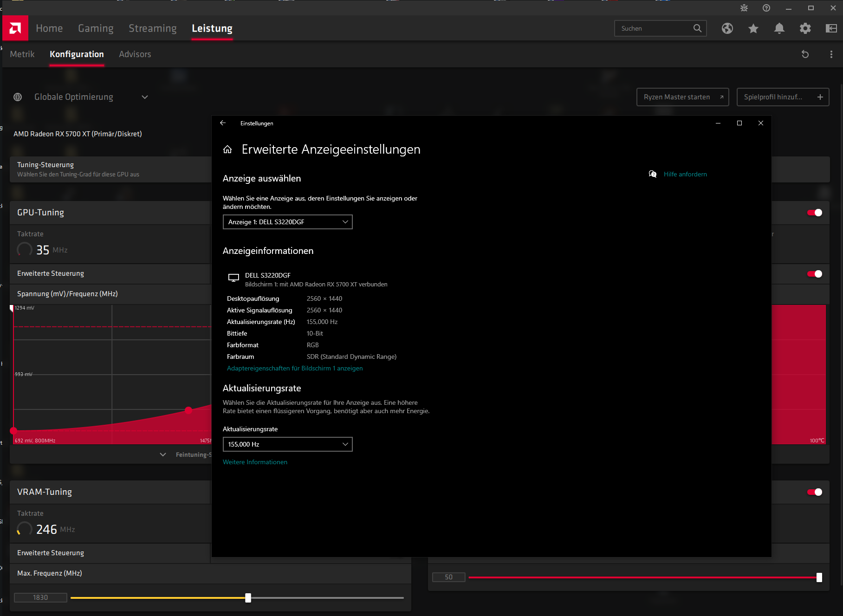Click the Spannung (mV)/Frequenz (MHz) label
This screenshot has height=616, width=843.
tap(67, 294)
